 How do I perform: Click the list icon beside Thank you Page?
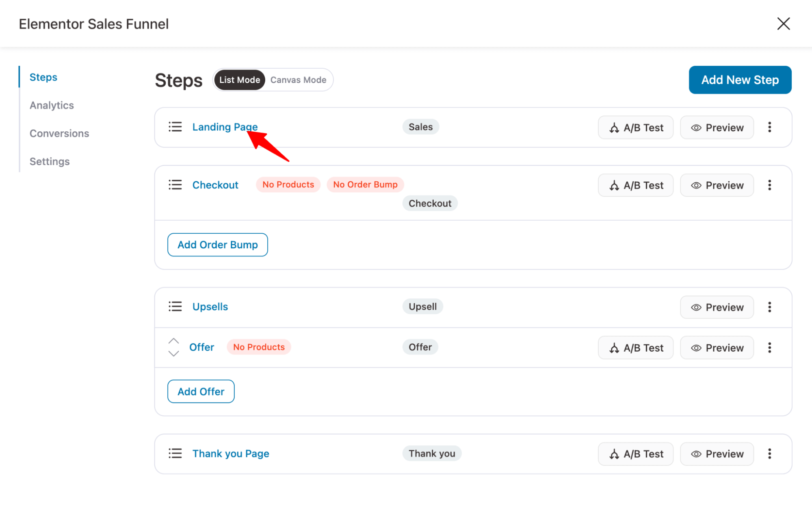click(175, 453)
